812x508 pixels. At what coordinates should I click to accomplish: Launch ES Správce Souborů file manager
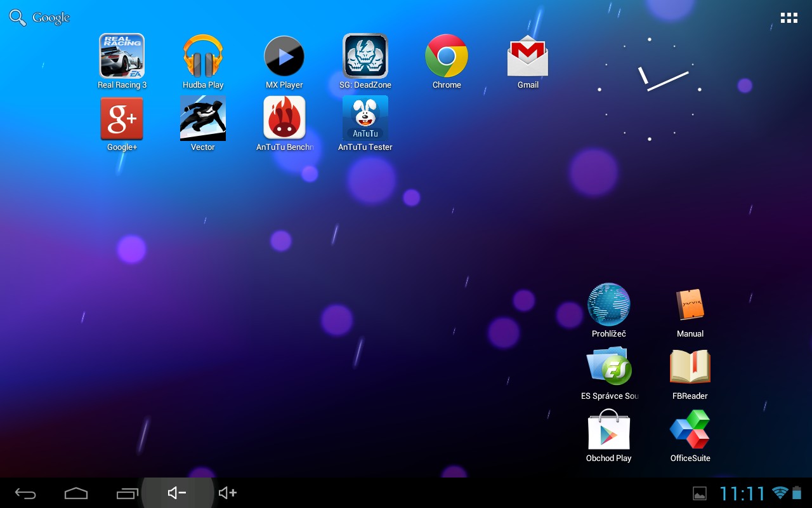click(609, 366)
